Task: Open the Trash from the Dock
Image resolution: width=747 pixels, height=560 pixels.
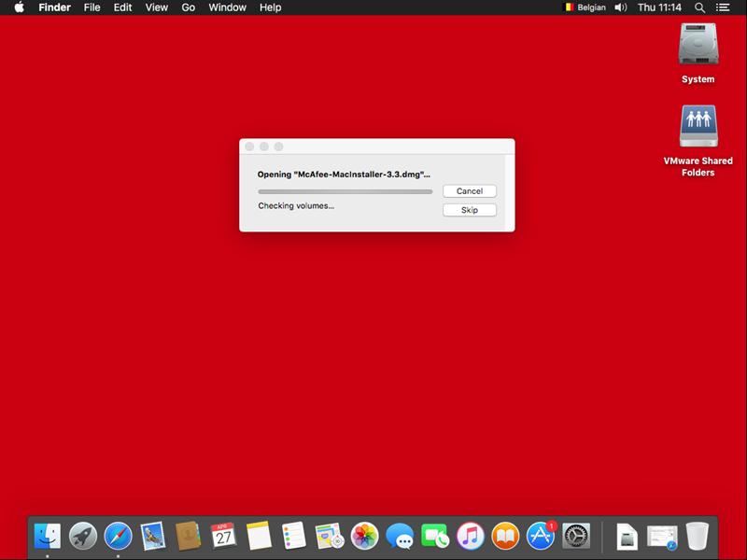Action: (698, 536)
